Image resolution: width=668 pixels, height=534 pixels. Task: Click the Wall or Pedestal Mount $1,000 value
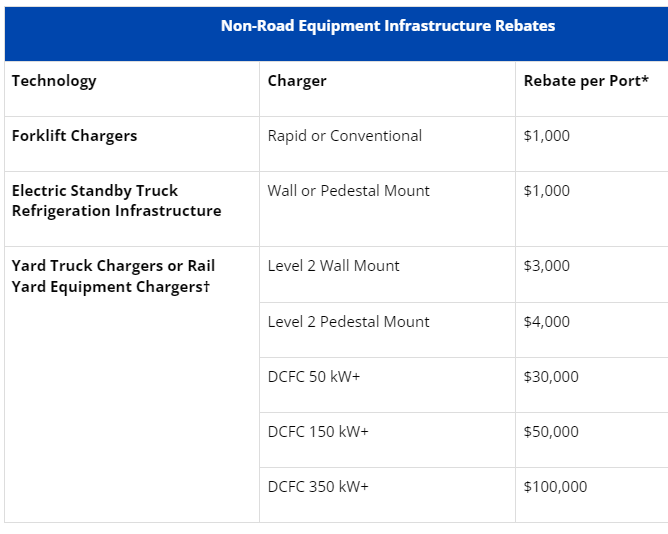pyautogui.click(x=547, y=191)
